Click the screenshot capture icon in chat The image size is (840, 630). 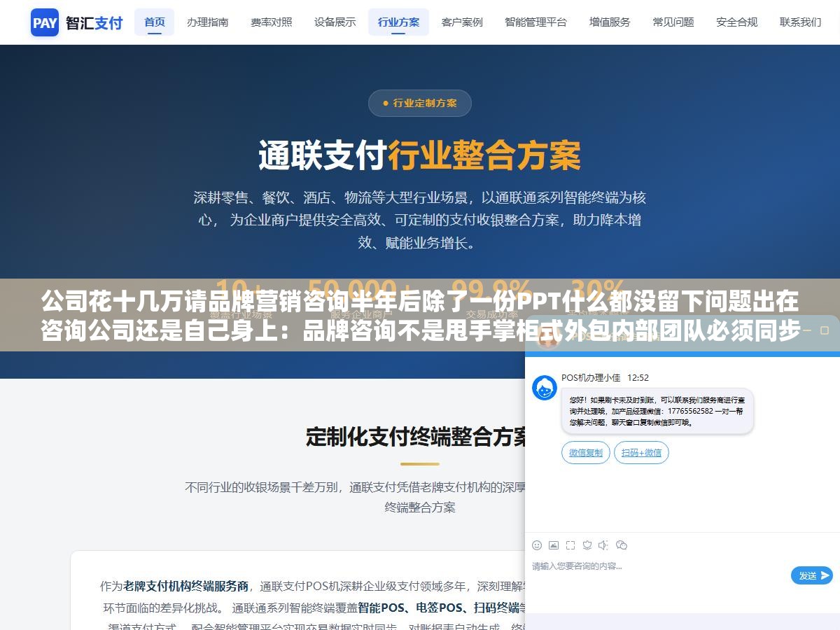(570, 545)
